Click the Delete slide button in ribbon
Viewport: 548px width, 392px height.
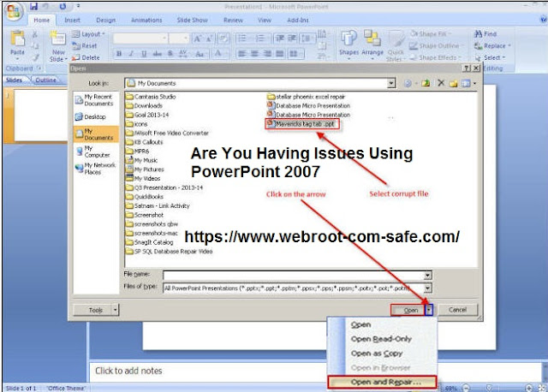tap(86, 57)
